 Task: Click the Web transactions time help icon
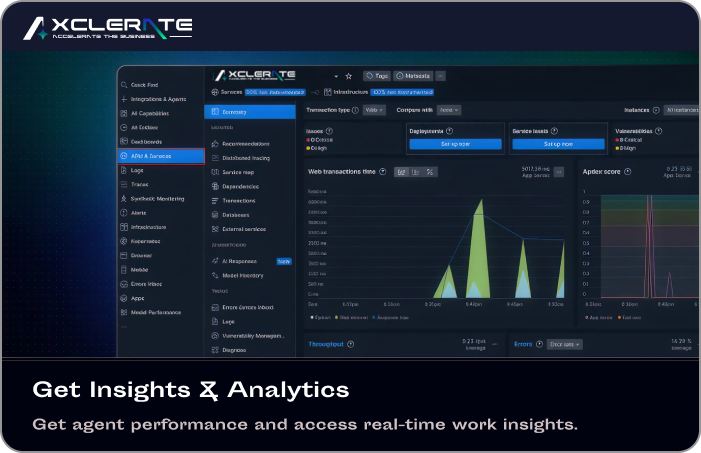point(383,172)
